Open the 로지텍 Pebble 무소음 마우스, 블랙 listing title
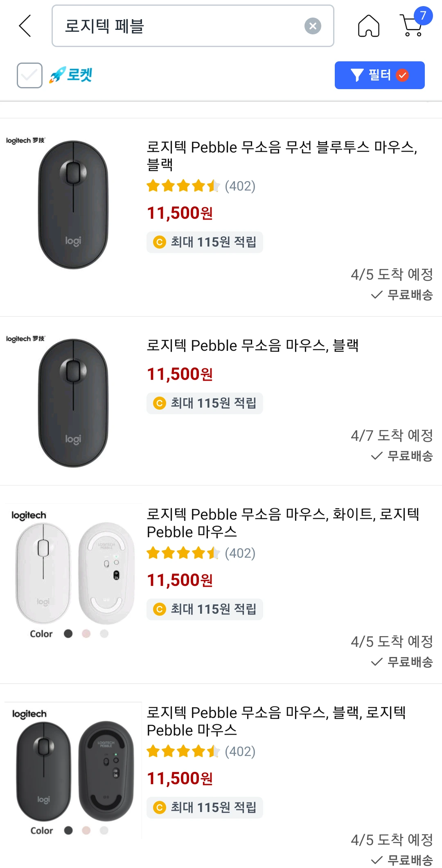 [x=253, y=345]
